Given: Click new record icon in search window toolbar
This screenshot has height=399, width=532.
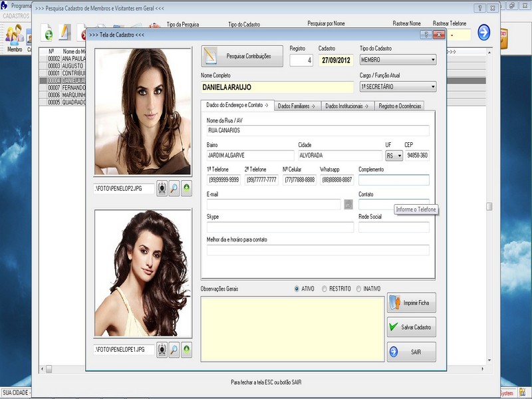Looking at the screenshot, I should pos(47,33).
